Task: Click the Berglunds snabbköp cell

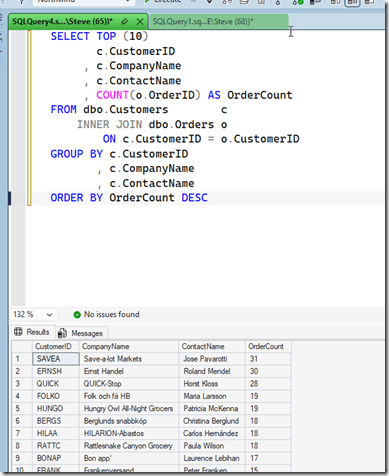Action: pos(129,421)
